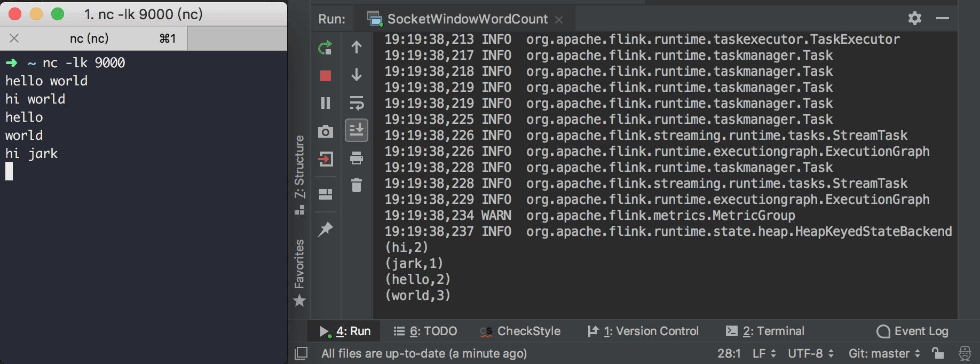
Task: Select the nc (nc) terminal tab
Action: 93,38
